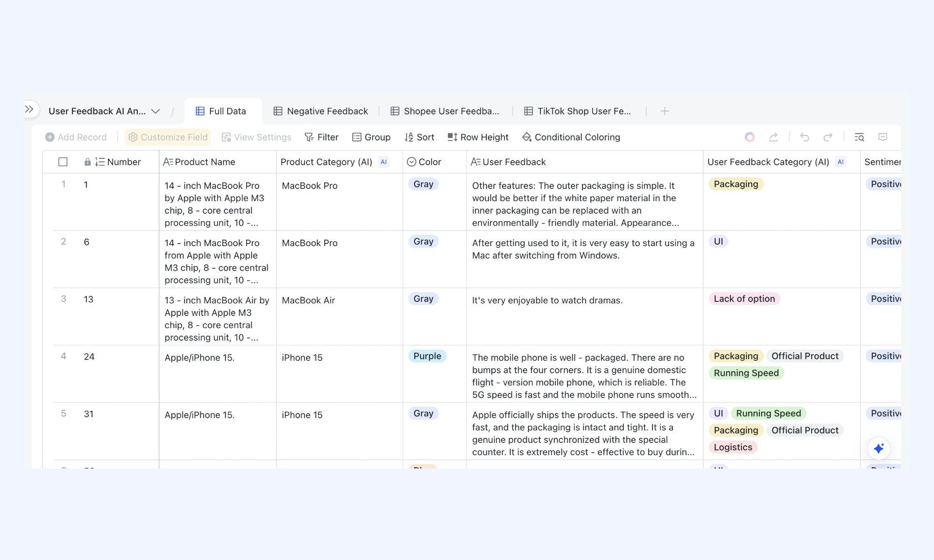Viewport: 934px width, 560px height.
Task: Click the Gray color tag in row 1
Action: [x=424, y=184]
